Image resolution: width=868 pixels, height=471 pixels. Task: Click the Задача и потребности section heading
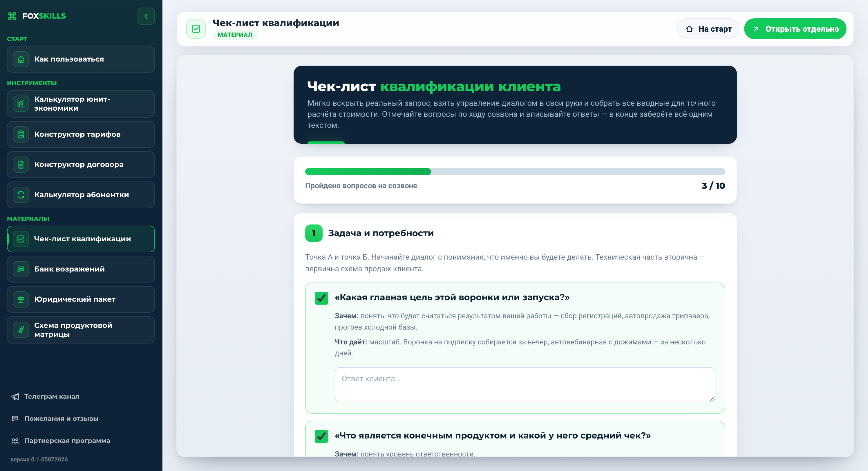(381, 233)
